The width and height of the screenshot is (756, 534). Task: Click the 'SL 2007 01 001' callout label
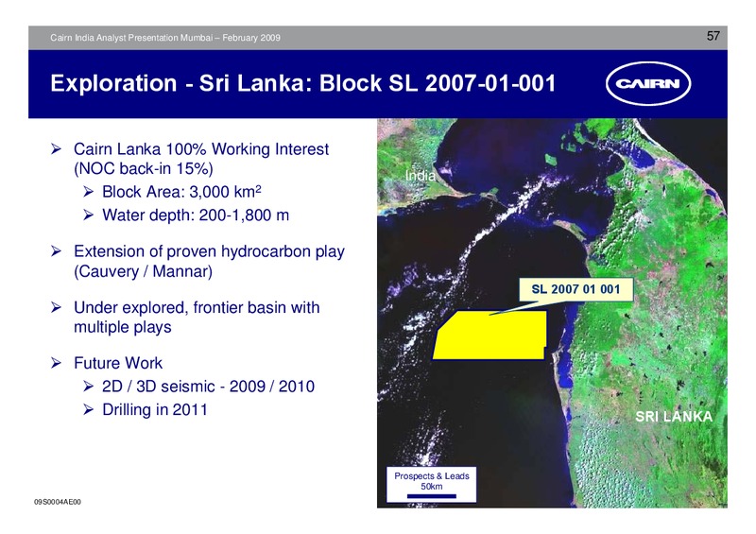(x=576, y=289)
